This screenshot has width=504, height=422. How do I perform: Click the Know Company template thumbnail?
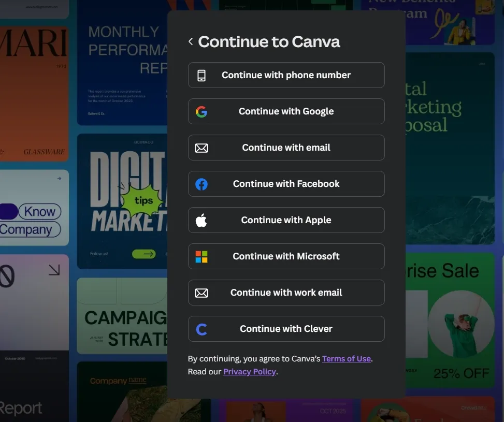click(34, 208)
